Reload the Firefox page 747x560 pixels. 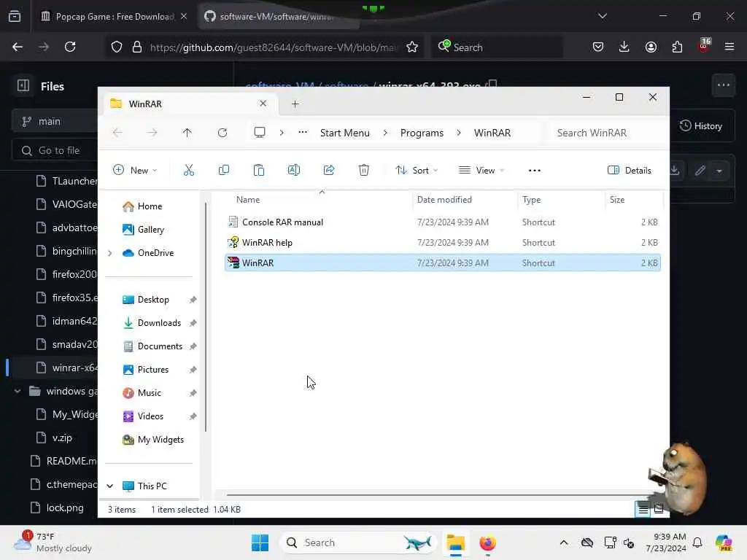pos(70,47)
